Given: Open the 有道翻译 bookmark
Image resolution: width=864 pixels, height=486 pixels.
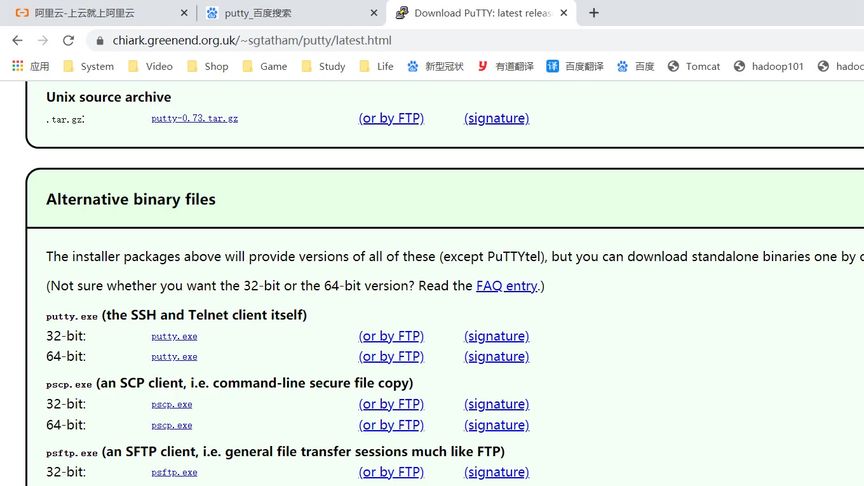Looking at the screenshot, I should [505, 66].
